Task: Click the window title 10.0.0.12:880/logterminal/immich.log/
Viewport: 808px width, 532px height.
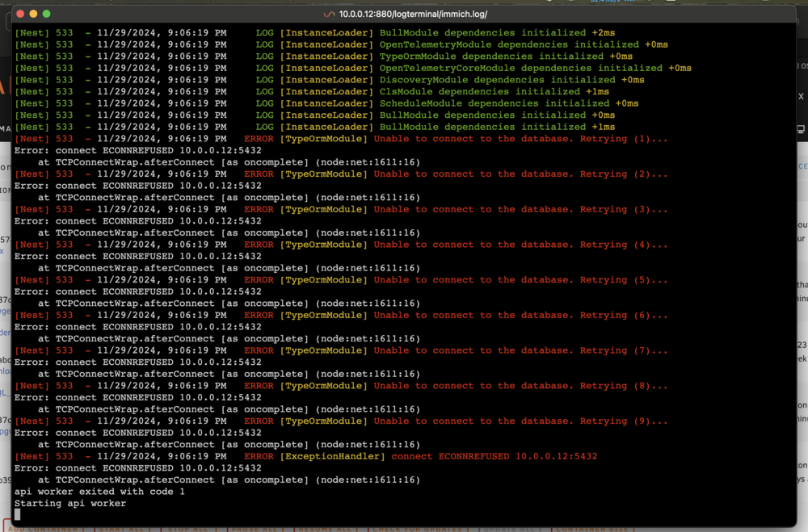Action: pyautogui.click(x=413, y=15)
